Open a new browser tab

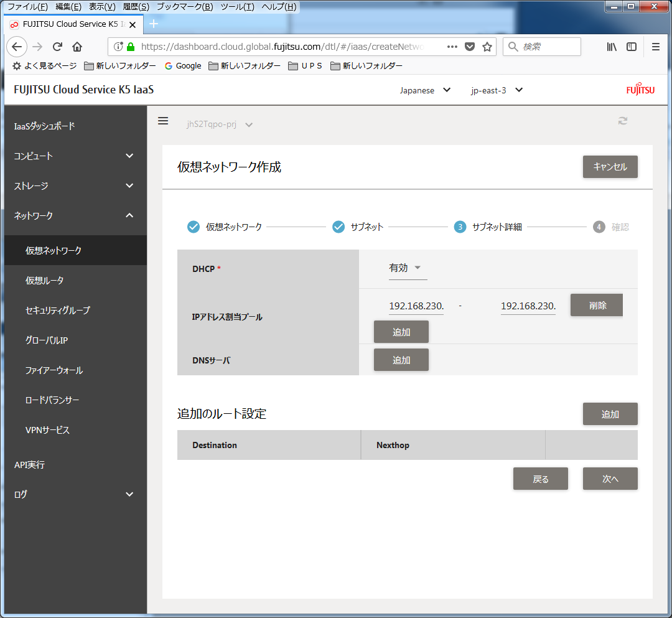[x=154, y=24]
